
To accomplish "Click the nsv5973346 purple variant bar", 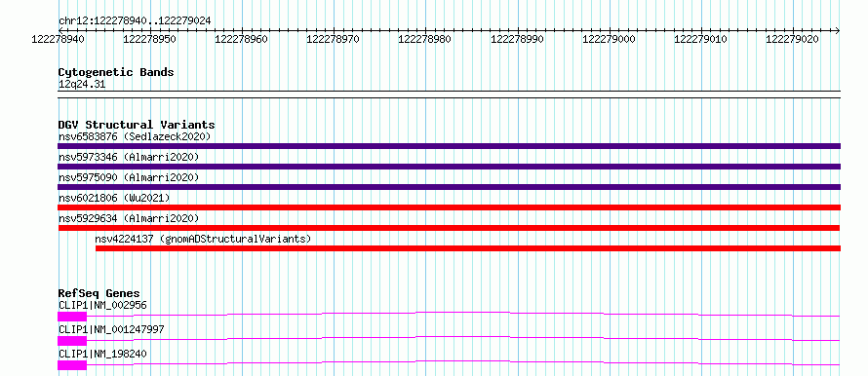I will point(449,167).
